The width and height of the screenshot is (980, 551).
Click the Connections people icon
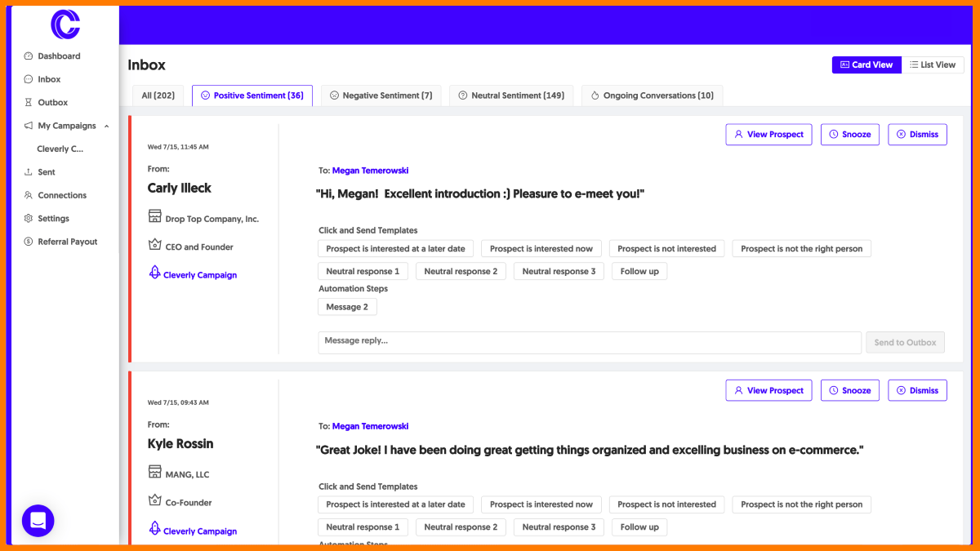coord(29,195)
